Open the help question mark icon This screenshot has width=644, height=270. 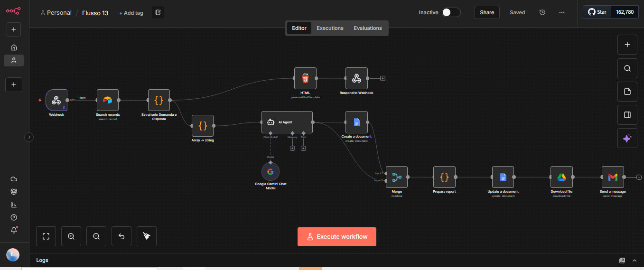coord(14,217)
